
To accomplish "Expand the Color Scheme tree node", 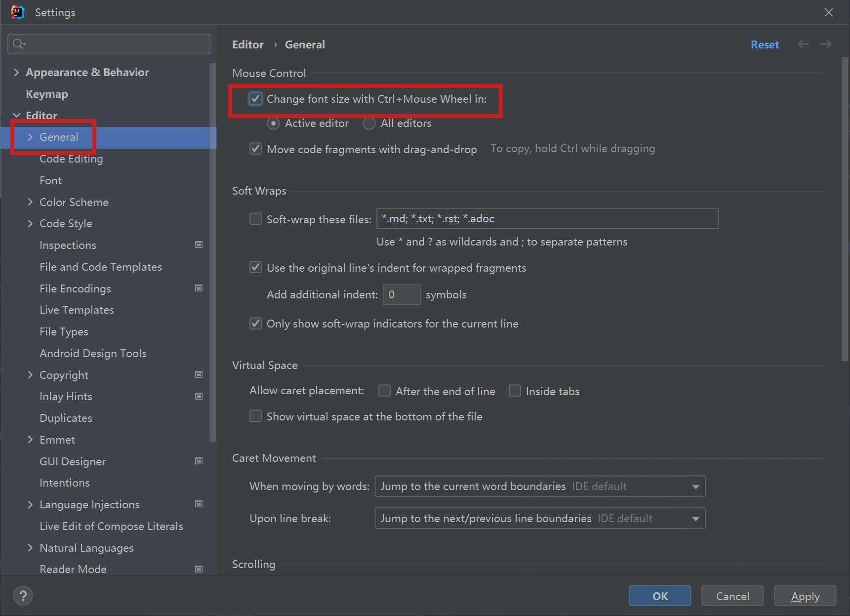I will click(30, 202).
